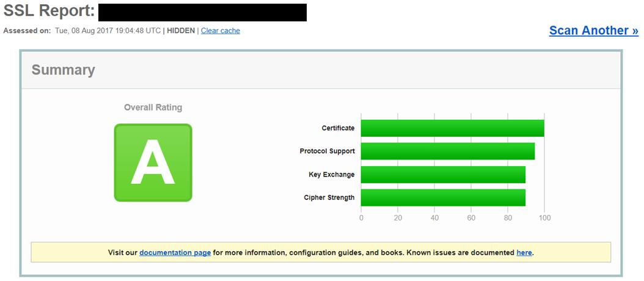This screenshot has width=644, height=281.
Task: Click the Key Exchange score bar
Action: point(443,175)
